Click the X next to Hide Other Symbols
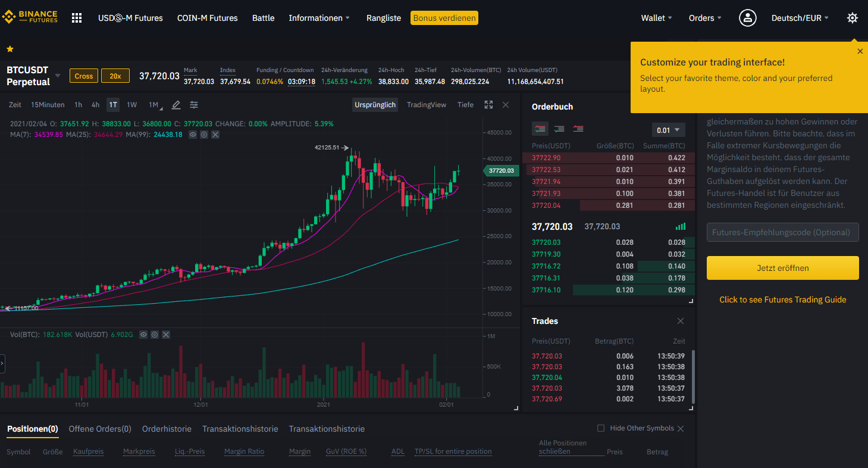Screen dimensions: 868x468 coord(681,429)
